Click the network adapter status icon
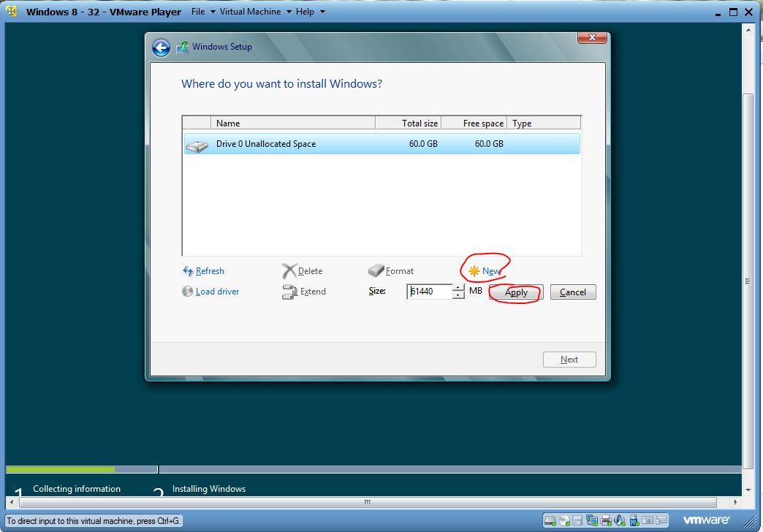Image resolution: width=763 pixels, height=532 pixels. click(x=592, y=520)
